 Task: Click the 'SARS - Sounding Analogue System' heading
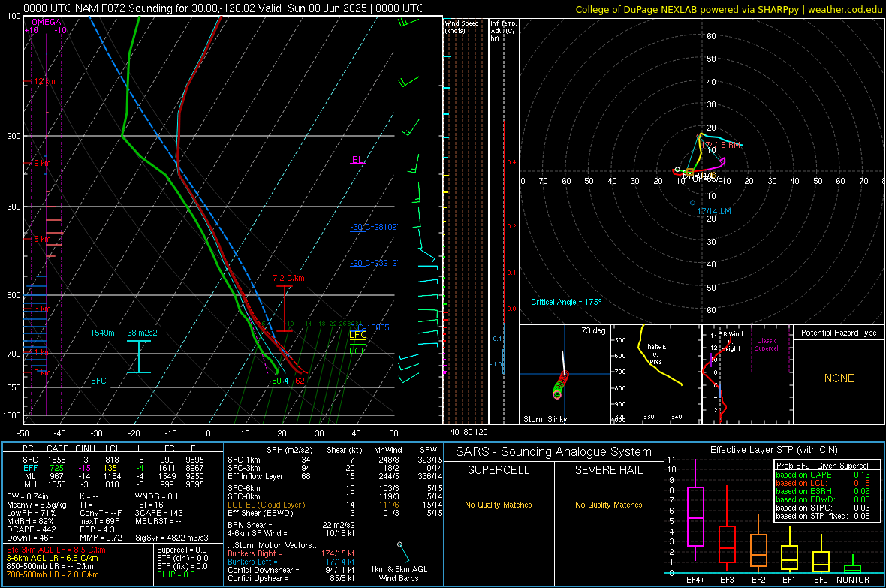553,452
